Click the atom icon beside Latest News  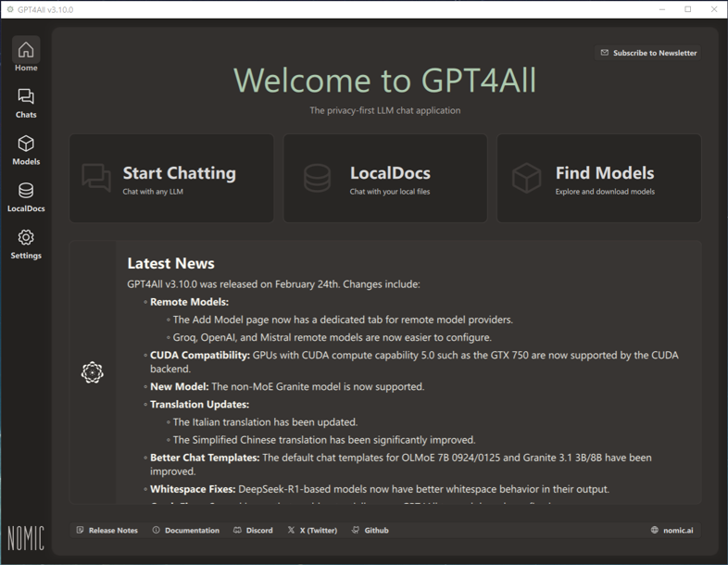92,372
